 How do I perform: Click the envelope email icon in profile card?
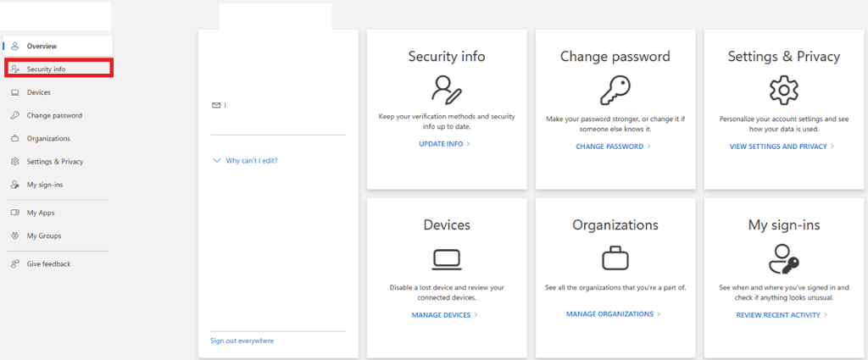[216, 105]
